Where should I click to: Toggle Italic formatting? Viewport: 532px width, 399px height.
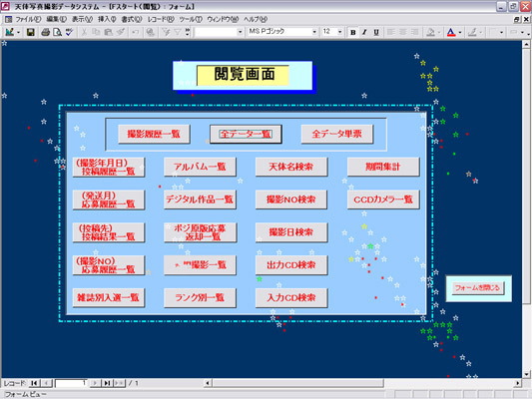(x=364, y=32)
